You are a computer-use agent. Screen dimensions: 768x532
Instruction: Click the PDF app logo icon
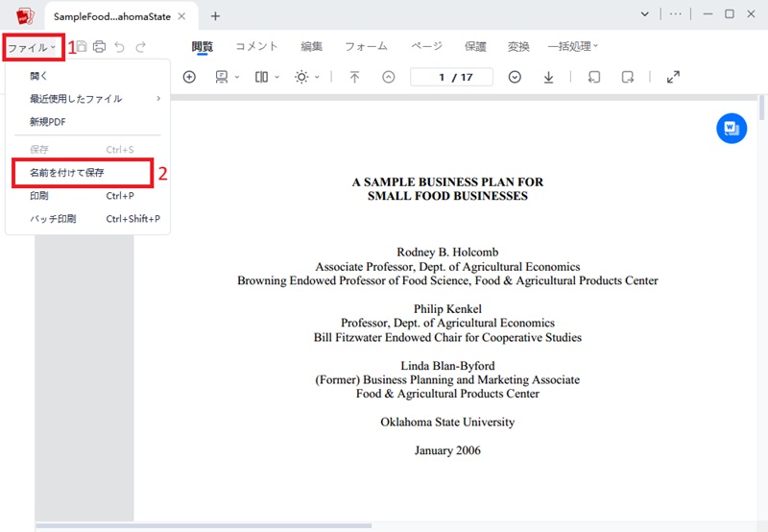pos(25,15)
